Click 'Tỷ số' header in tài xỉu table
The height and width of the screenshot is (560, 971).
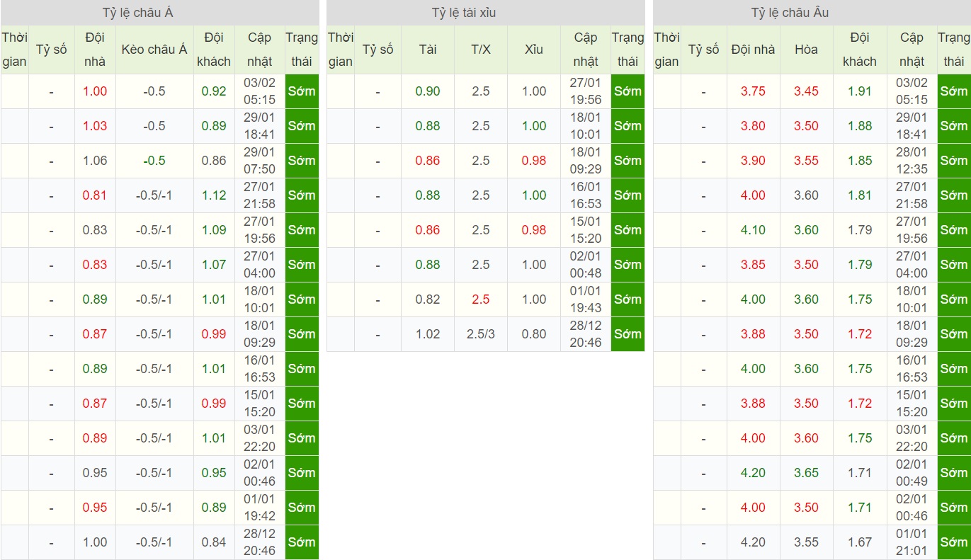377,50
